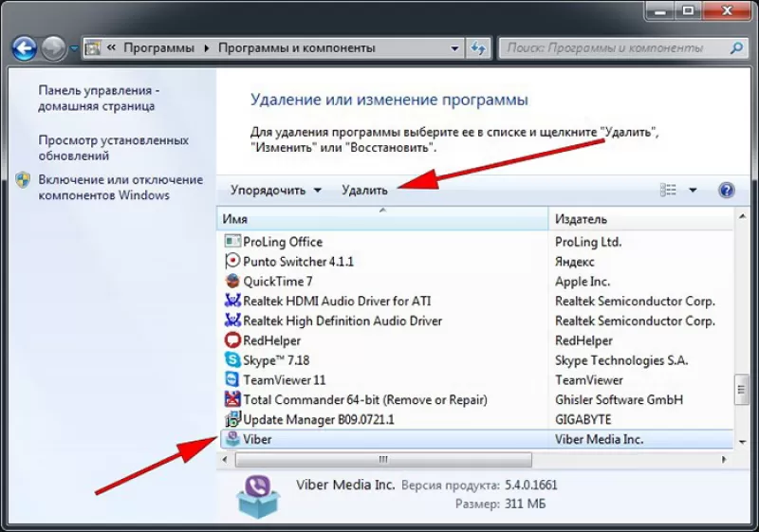This screenshot has height=532, width=759.
Task: Click the QuickTime 7 entry name
Action: (278, 281)
